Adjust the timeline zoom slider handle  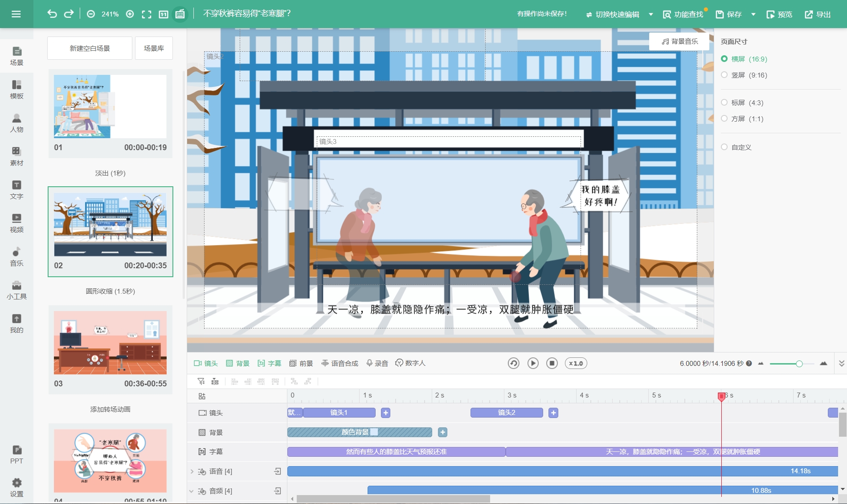(x=799, y=364)
